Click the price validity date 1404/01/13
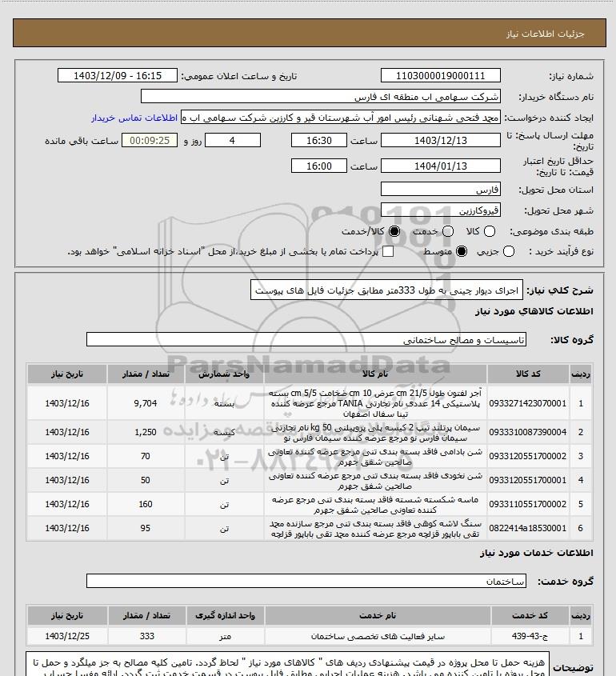Viewport: 616px width, 676px height. click(441, 166)
